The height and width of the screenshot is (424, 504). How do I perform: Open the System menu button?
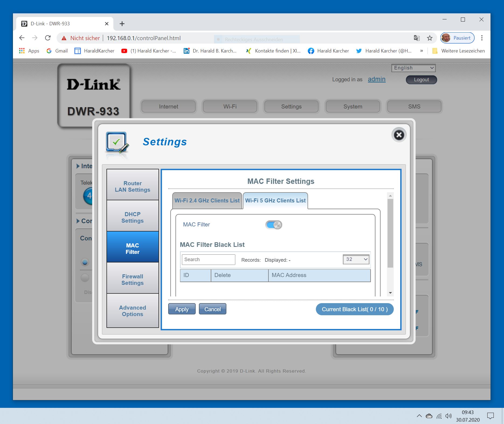[x=353, y=107]
